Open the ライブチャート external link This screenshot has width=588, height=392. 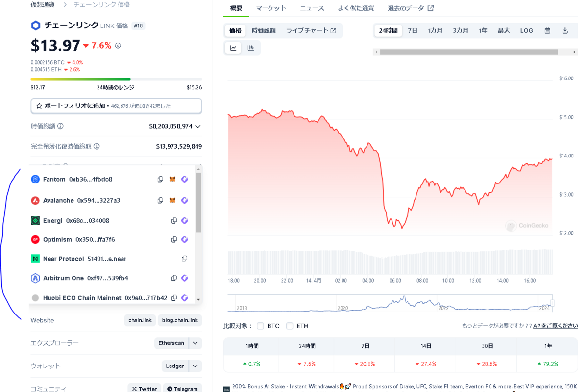[311, 30]
